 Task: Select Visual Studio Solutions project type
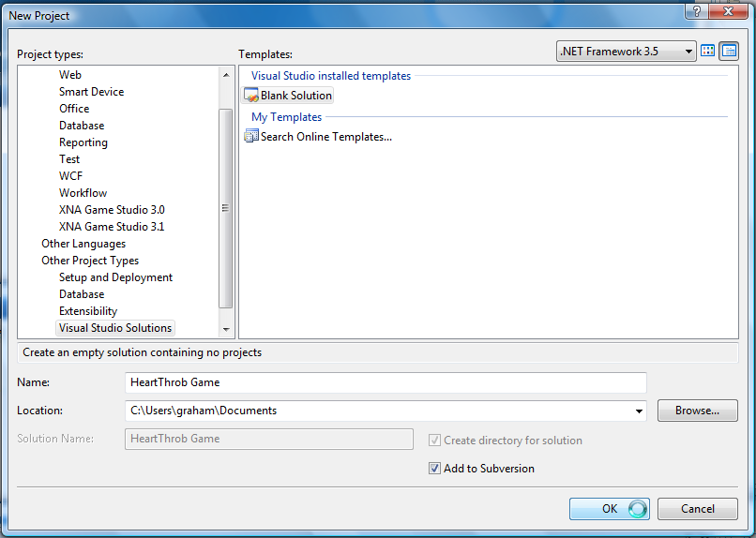115,328
